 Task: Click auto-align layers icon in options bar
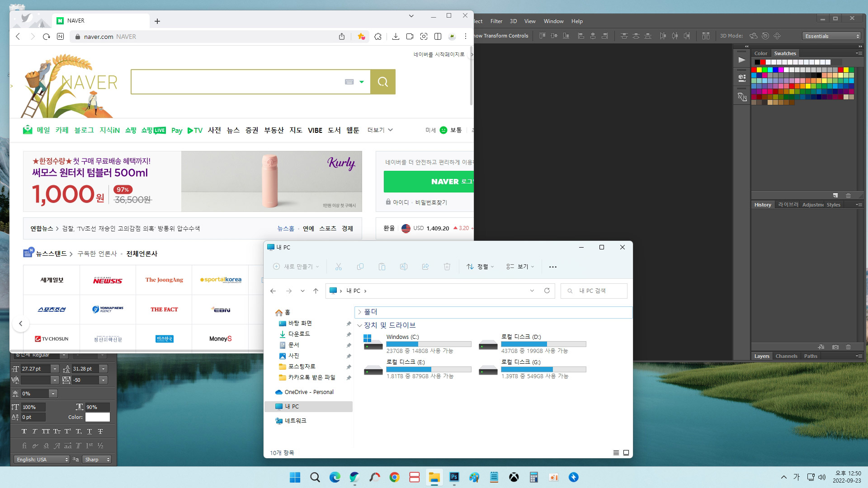(x=706, y=36)
